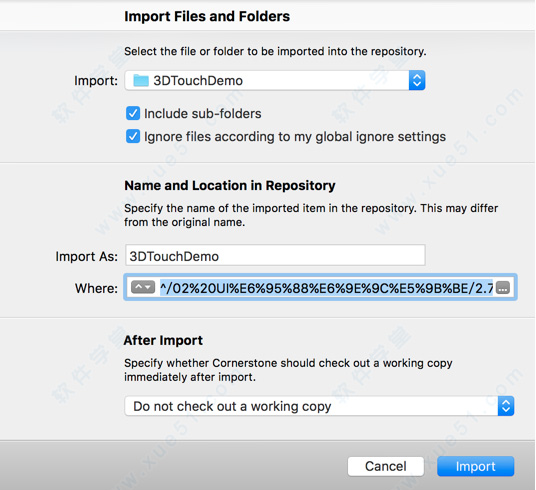The width and height of the screenshot is (536, 490).
Task: Click the After Import heading
Action: [163, 340]
